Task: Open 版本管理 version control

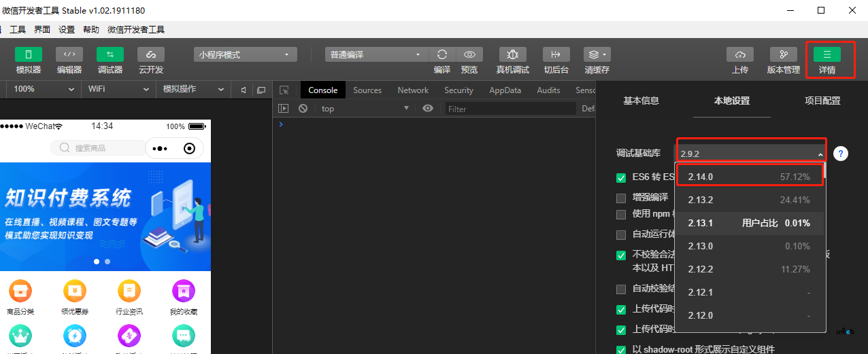Action: [784, 54]
